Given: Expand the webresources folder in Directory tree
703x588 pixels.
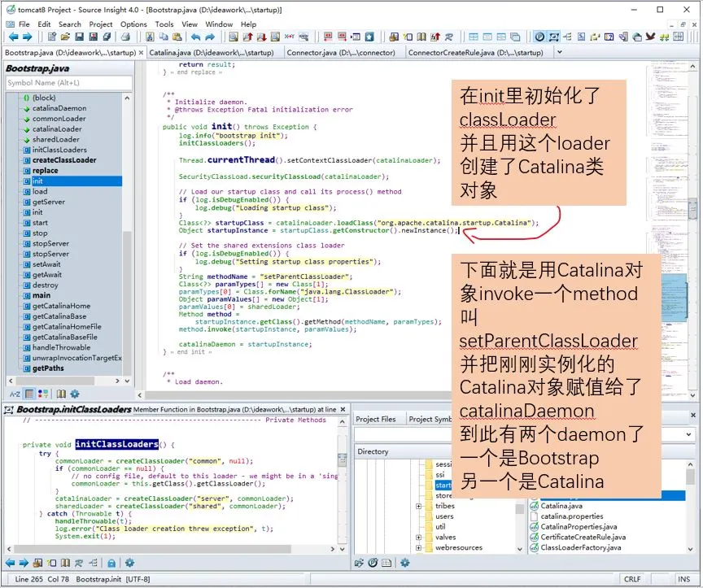Looking at the screenshot, I should (x=418, y=547).
